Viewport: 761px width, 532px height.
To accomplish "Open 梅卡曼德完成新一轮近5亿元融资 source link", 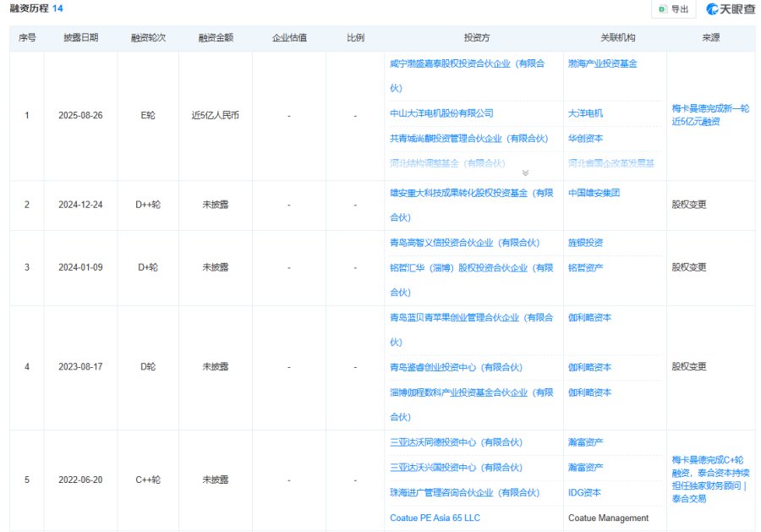I will coord(710,115).
